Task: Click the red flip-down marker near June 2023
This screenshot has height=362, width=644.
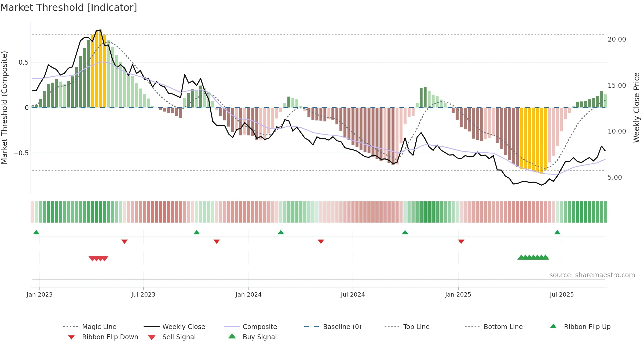Action: 124,242
